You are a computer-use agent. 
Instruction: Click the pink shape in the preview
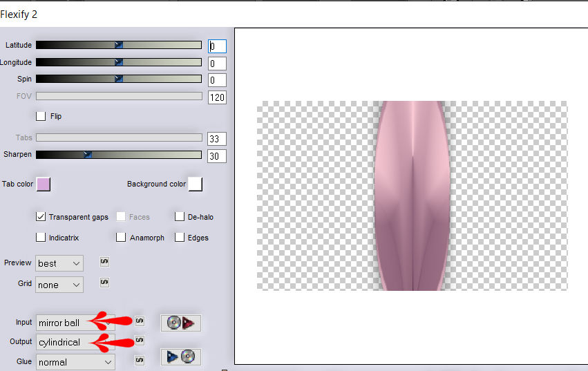click(412, 196)
